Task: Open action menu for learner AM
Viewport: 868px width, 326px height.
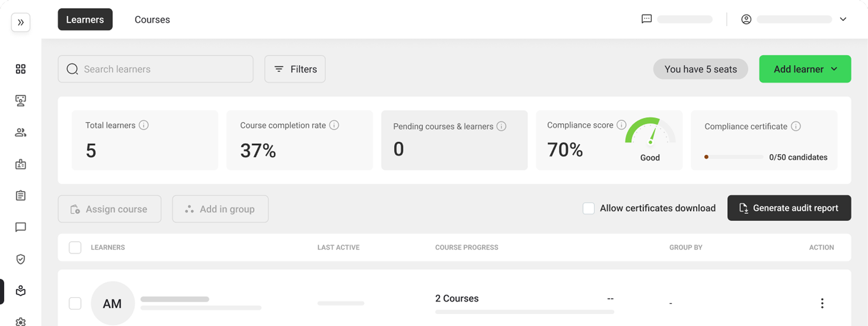Action: point(822,303)
